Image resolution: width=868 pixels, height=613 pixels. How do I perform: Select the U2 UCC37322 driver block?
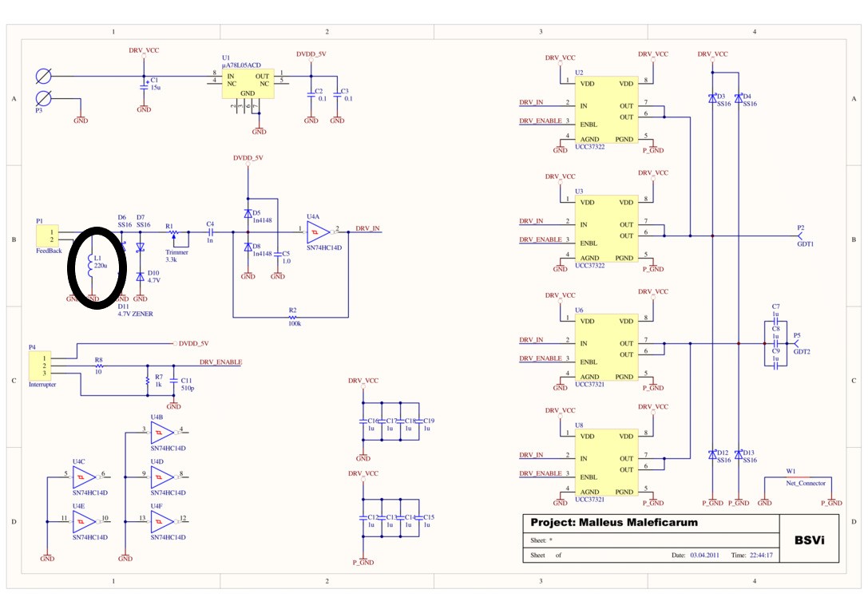tap(606, 111)
